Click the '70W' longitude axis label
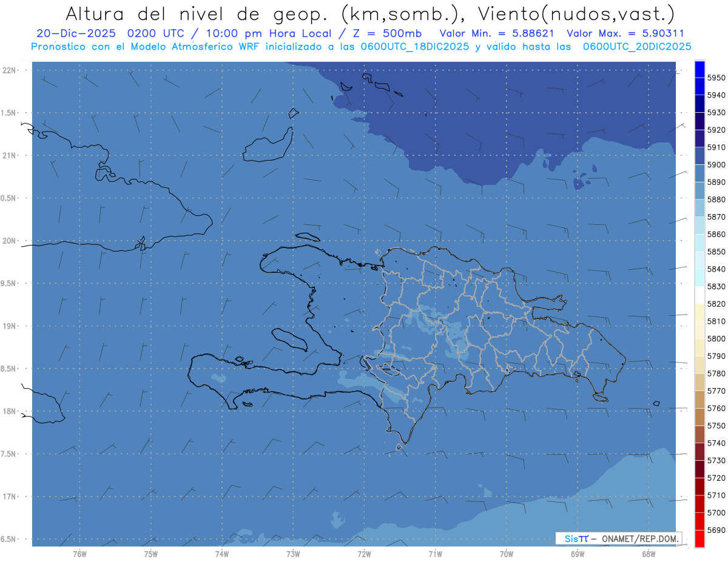The width and height of the screenshot is (728, 562). pos(507,554)
